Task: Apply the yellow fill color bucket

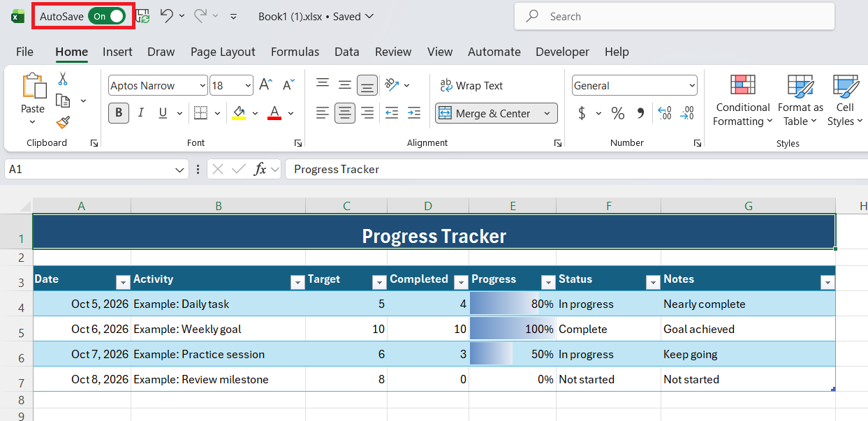Action: tap(239, 112)
